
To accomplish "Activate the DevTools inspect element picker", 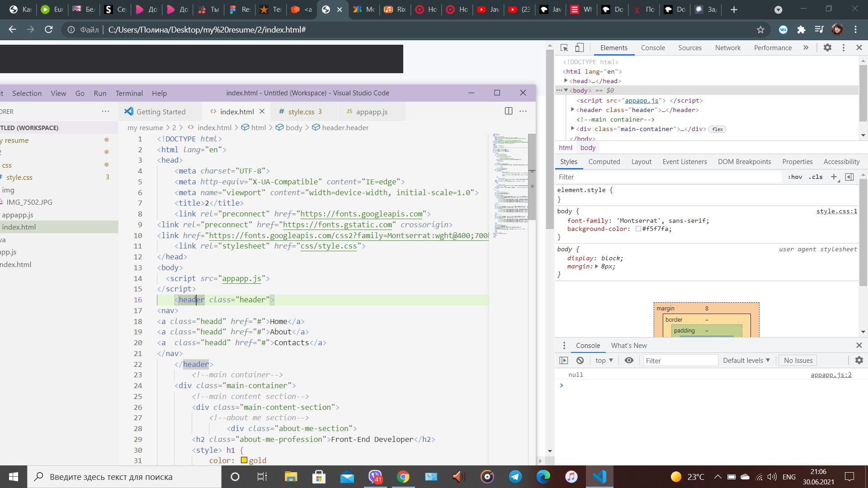I will 564,47.
